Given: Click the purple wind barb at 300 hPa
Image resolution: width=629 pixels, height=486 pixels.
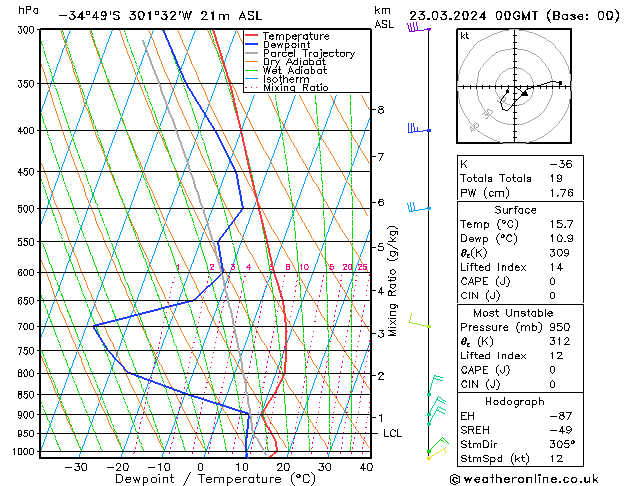Looking at the screenshot, I should click(418, 28).
